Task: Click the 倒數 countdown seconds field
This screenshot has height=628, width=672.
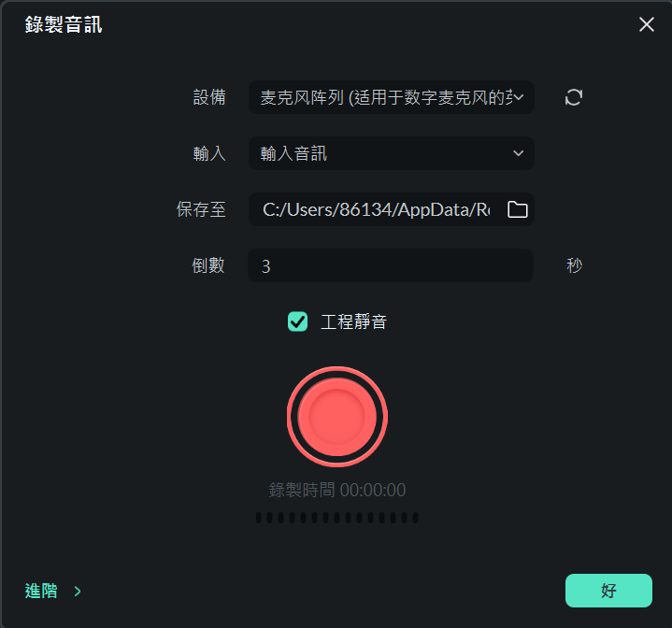Action: click(391, 265)
